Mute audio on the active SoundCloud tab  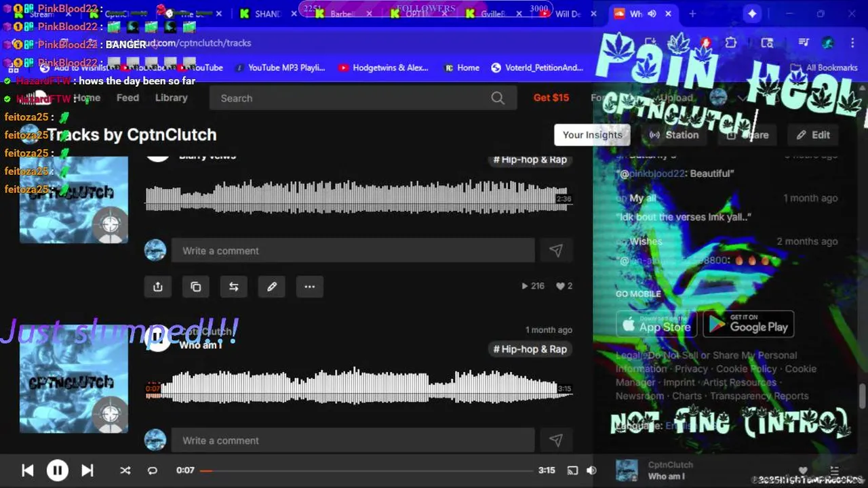(652, 14)
